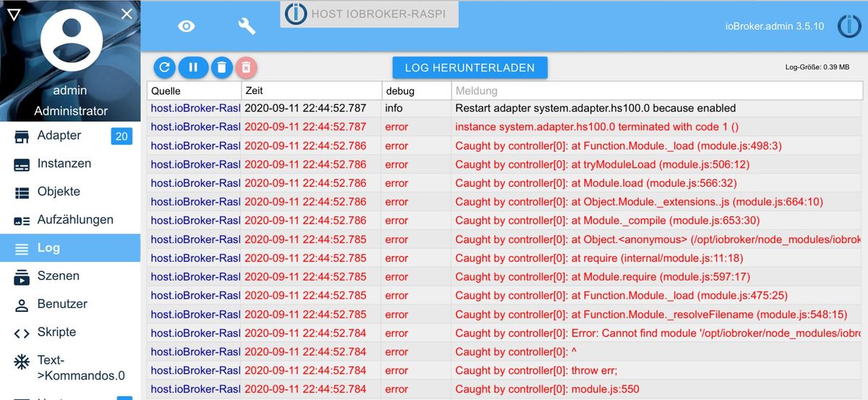Open Instanzen in the sidebar
This screenshot has width=868, height=400.
[x=70, y=163]
